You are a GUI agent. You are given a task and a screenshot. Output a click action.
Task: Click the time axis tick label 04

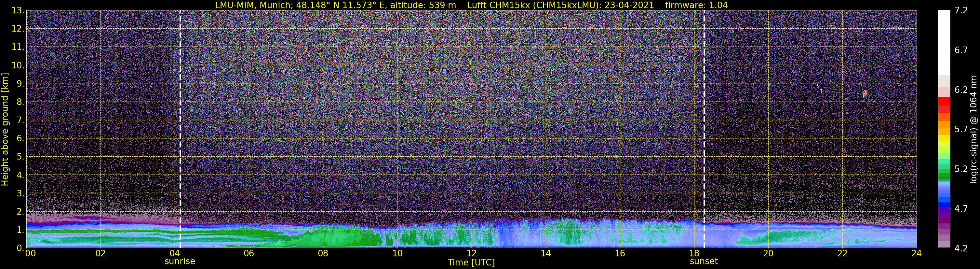point(175,254)
